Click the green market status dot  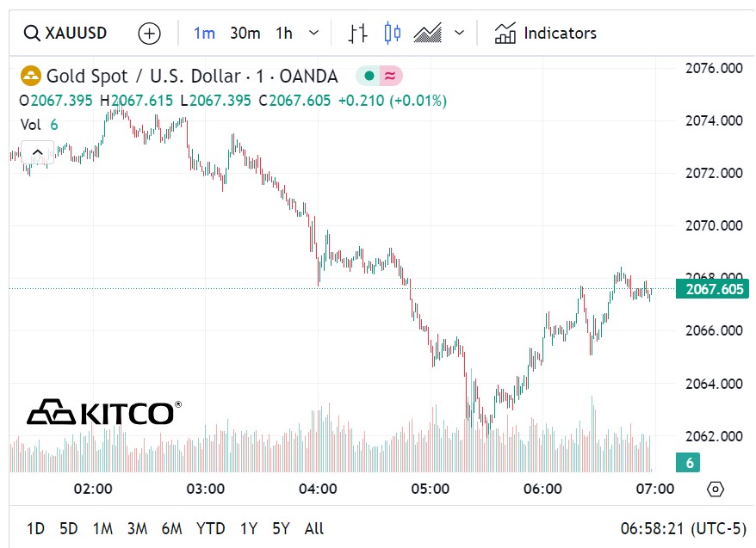click(x=369, y=77)
